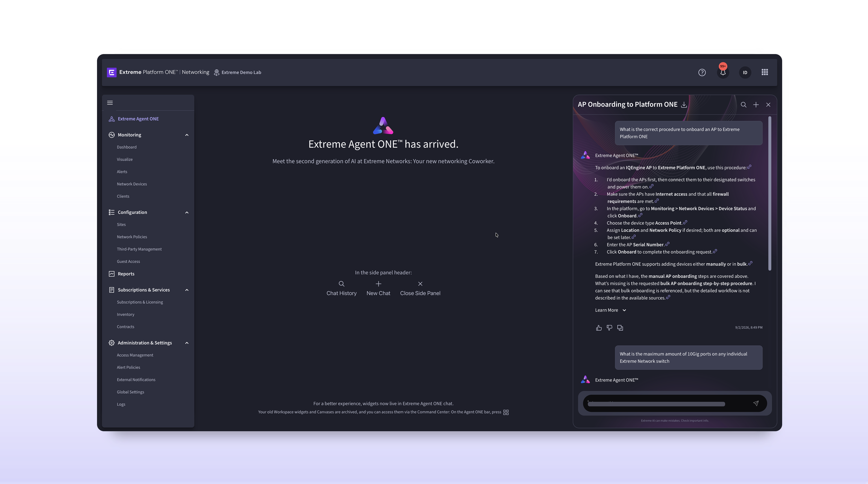Open Global Settings
This screenshot has height=484, width=868.
coord(131,392)
